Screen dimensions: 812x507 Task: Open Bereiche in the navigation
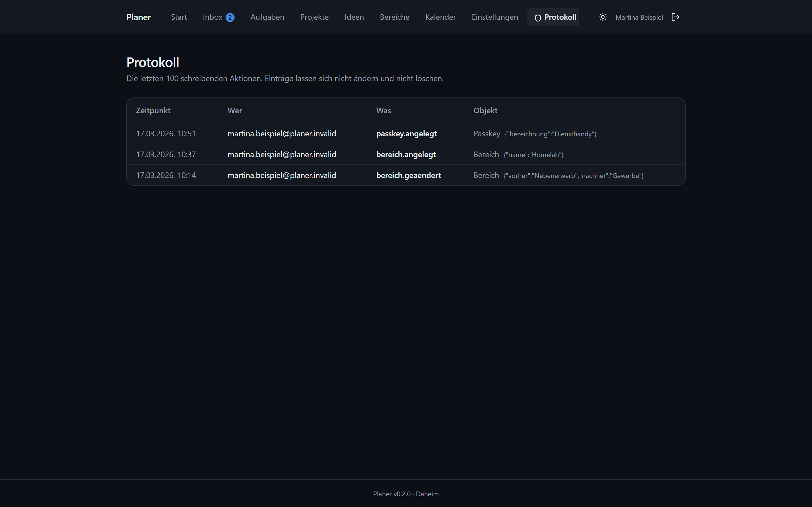coord(395,17)
